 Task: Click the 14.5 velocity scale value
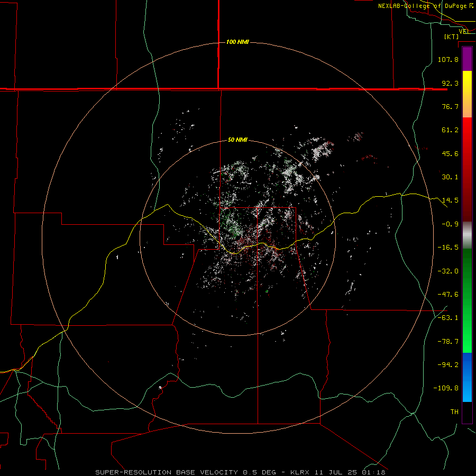pos(450,200)
